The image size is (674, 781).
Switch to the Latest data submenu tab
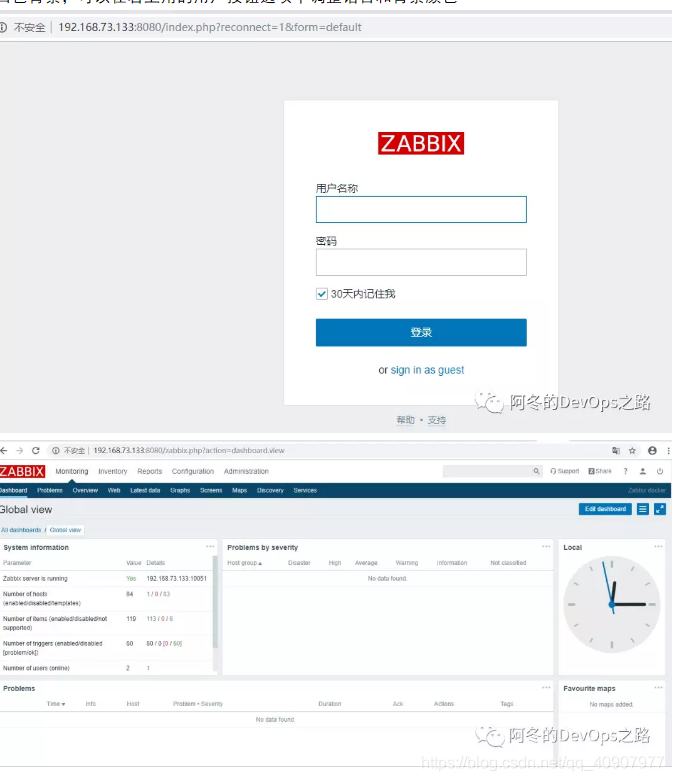pyautogui.click(x=145, y=491)
